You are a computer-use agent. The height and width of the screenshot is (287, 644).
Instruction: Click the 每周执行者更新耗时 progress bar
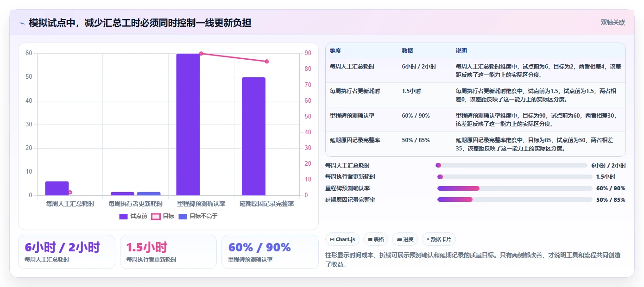[515, 177]
